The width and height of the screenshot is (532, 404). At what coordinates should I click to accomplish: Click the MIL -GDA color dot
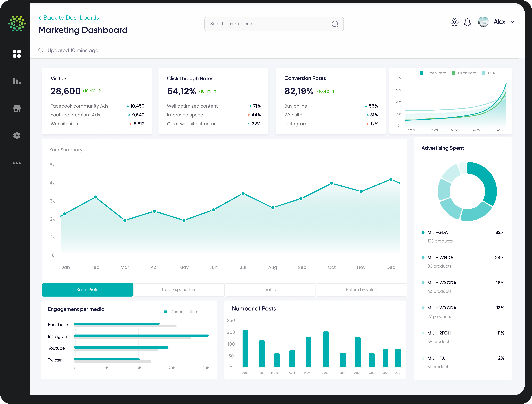[x=423, y=232]
